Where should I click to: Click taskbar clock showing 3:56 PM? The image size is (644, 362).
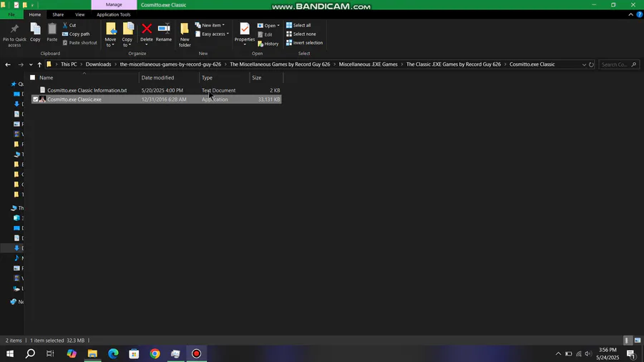(608, 353)
